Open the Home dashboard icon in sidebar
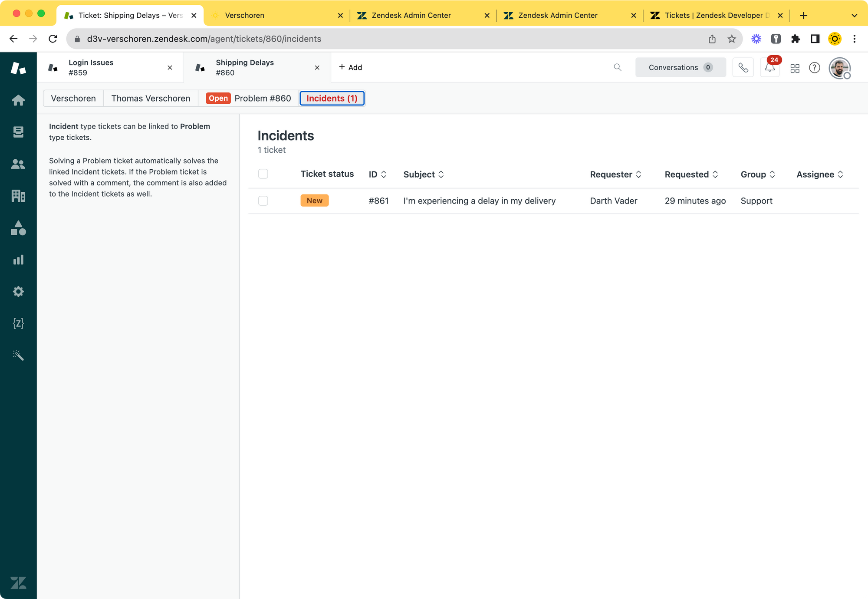Image resolution: width=868 pixels, height=599 pixels. point(18,100)
